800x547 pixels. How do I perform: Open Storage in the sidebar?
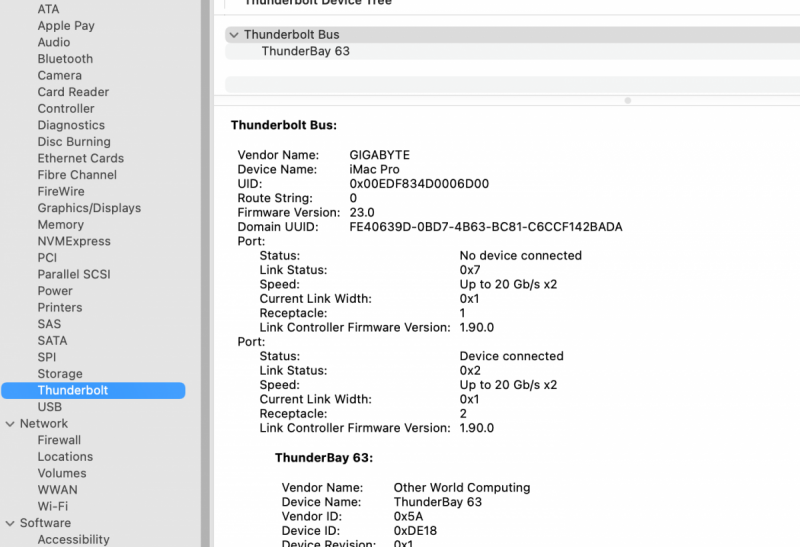click(60, 374)
